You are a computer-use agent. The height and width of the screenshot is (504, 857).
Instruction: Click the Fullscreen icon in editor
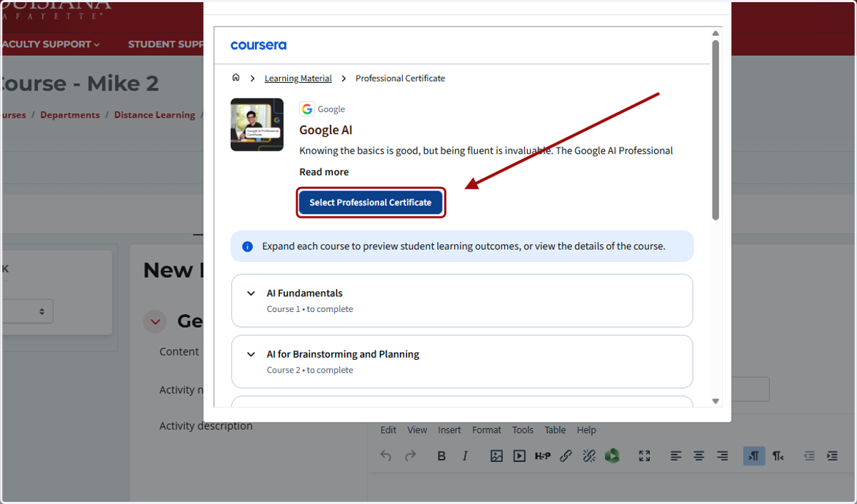644,455
